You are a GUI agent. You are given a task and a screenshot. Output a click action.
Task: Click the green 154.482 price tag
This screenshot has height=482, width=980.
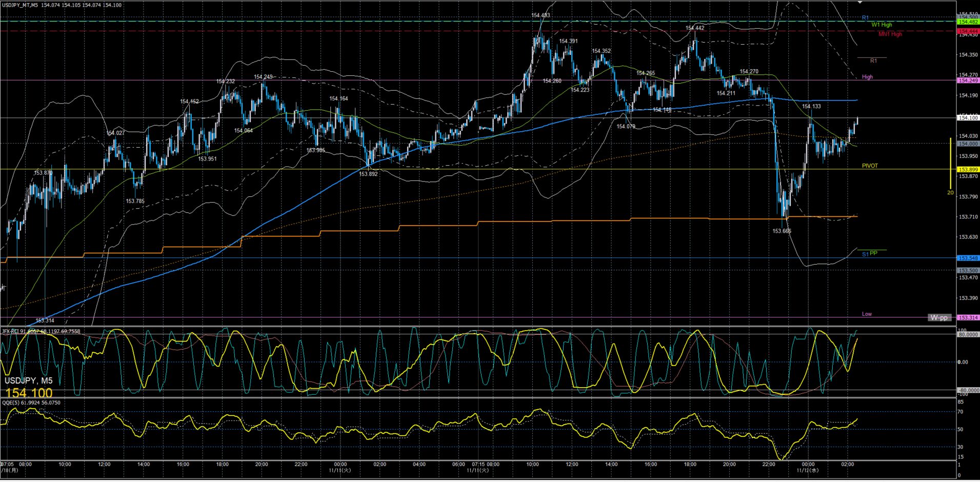click(x=968, y=22)
